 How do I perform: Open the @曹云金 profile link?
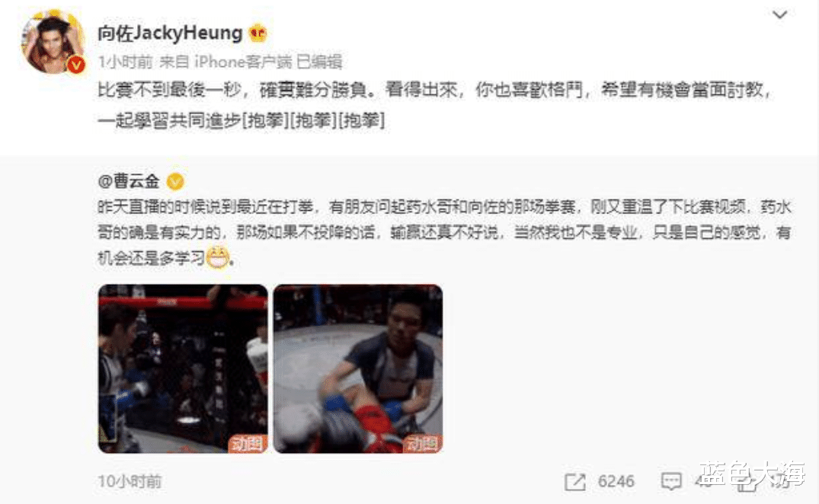[x=129, y=181]
